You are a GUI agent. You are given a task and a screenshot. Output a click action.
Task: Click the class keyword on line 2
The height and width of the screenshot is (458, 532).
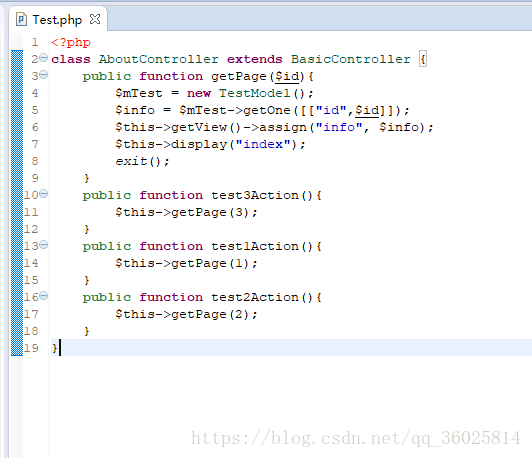[71, 59]
